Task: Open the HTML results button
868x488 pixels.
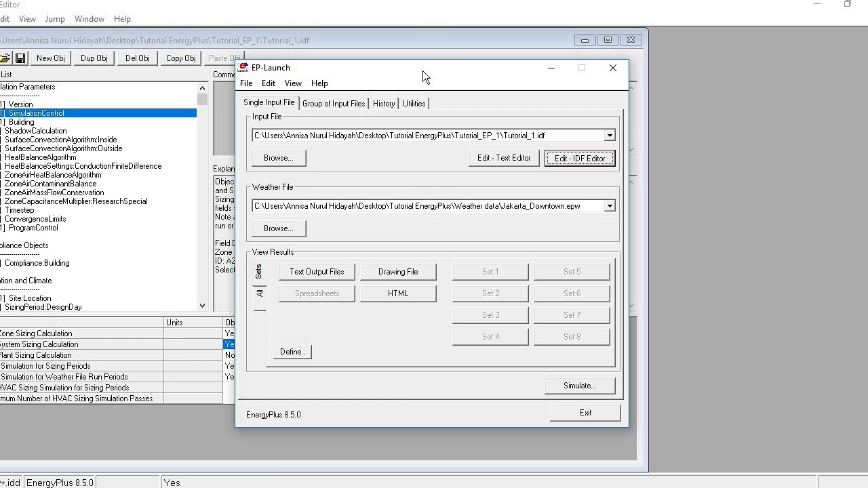Action: point(398,293)
